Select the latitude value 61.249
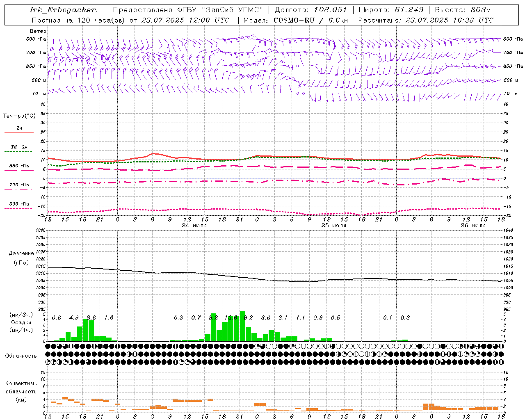Viewport: 525px width, 420px height. click(x=409, y=10)
